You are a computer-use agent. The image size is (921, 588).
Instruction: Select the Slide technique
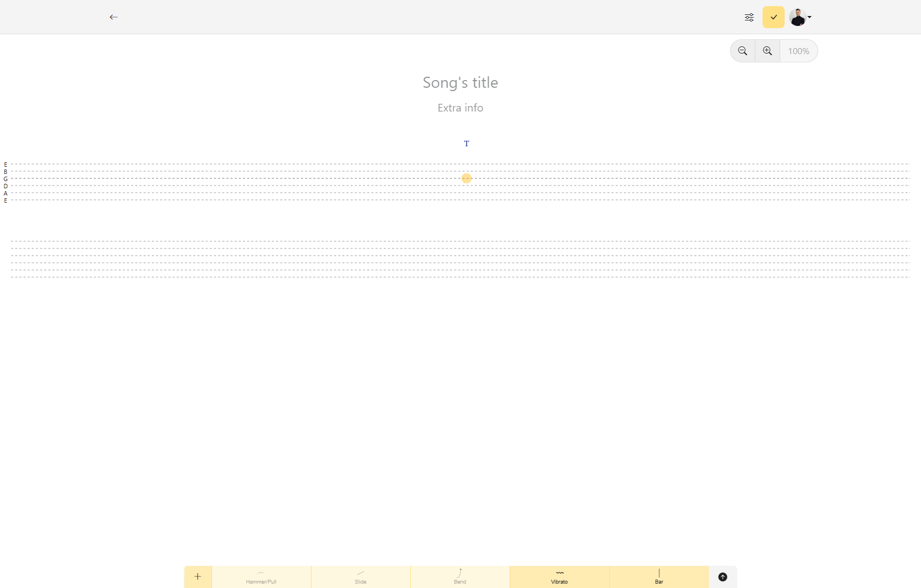pos(361,577)
